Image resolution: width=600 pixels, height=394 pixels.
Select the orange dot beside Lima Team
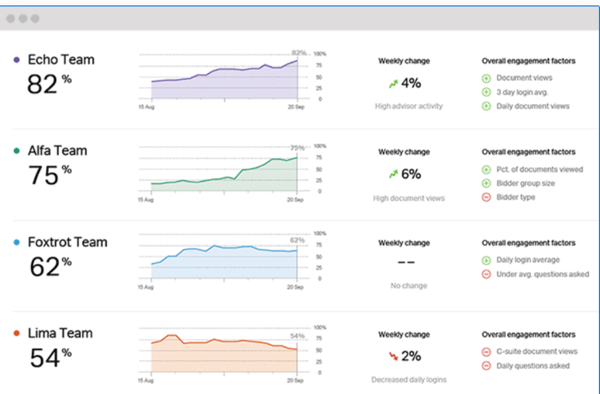(x=16, y=333)
